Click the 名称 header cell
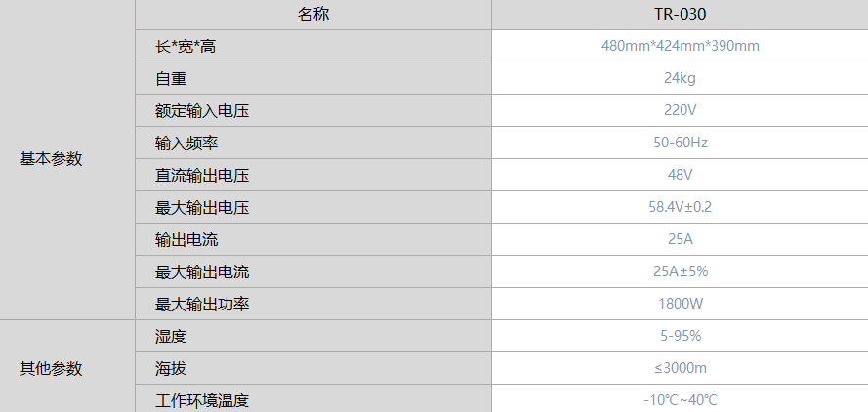 313,15
